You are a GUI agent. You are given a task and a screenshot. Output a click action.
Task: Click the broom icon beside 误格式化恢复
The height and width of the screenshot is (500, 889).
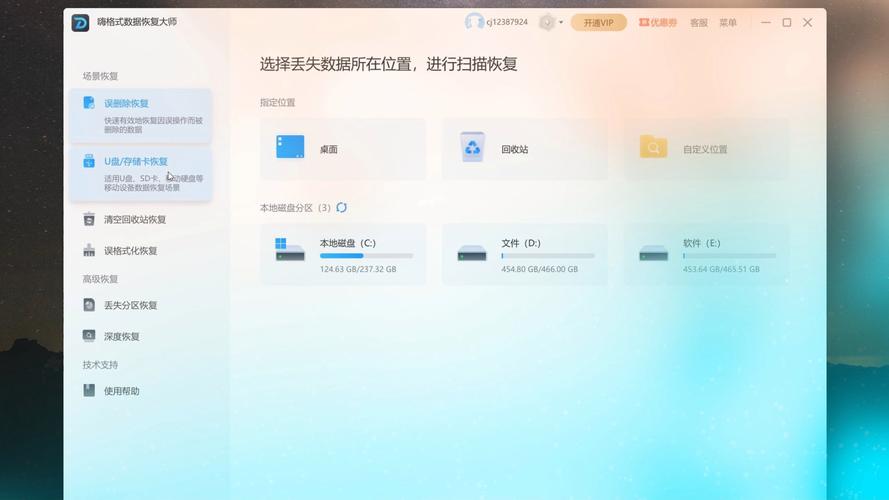coord(89,250)
